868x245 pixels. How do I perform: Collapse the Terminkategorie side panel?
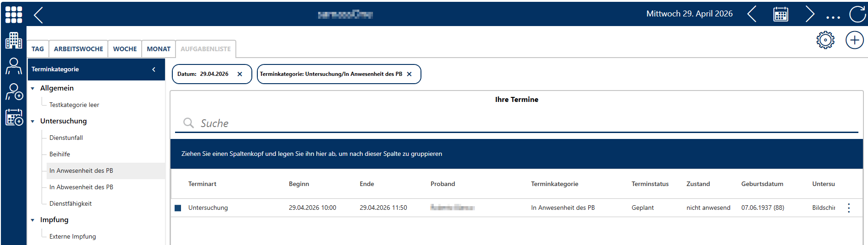pos(154,69)
